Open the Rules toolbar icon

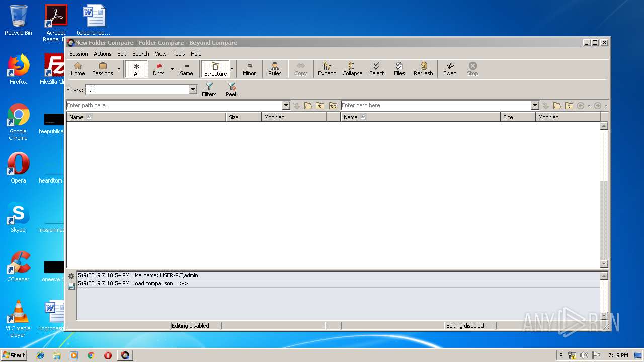[x=275, y=69]
